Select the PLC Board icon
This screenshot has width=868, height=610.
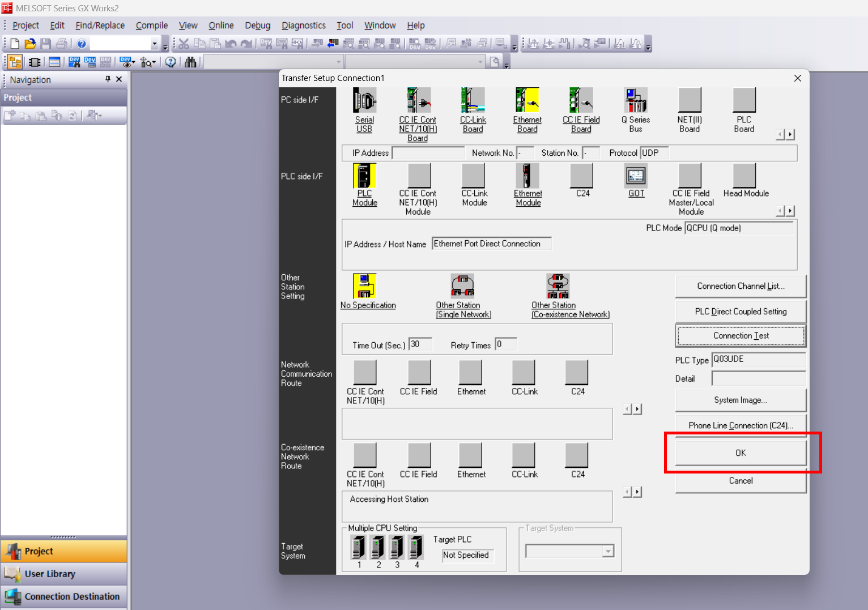[x=744, y=101]
